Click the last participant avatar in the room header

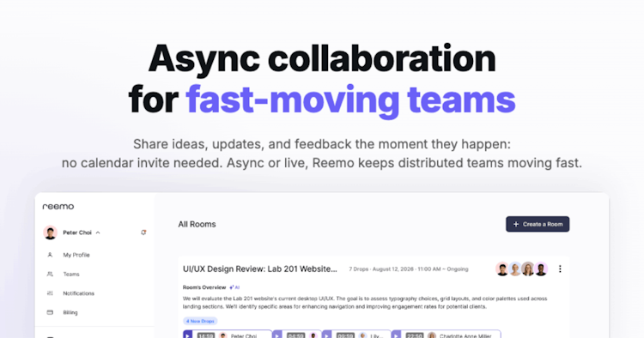[541, 269]
